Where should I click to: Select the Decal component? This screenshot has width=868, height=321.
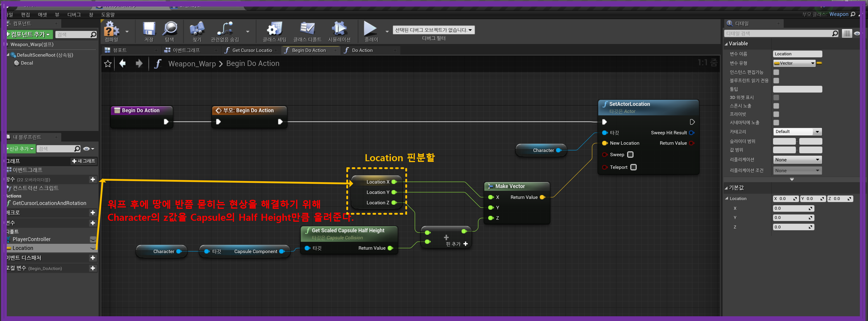coord(27,63)
